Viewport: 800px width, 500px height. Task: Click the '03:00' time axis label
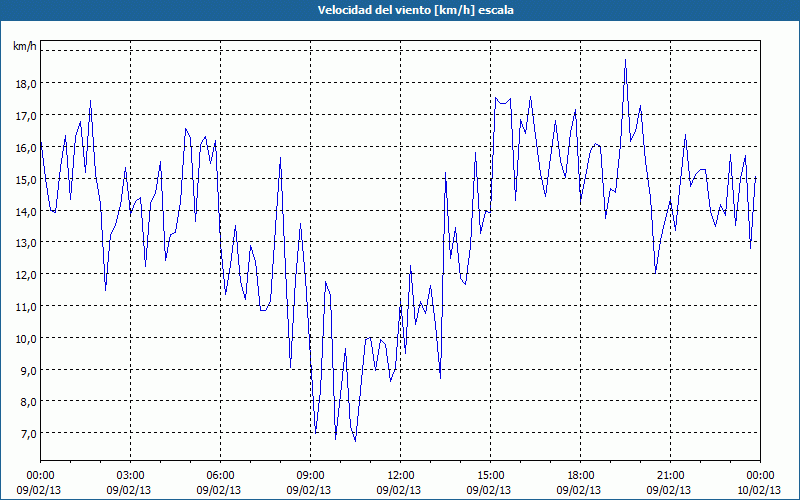click(131, 476)
